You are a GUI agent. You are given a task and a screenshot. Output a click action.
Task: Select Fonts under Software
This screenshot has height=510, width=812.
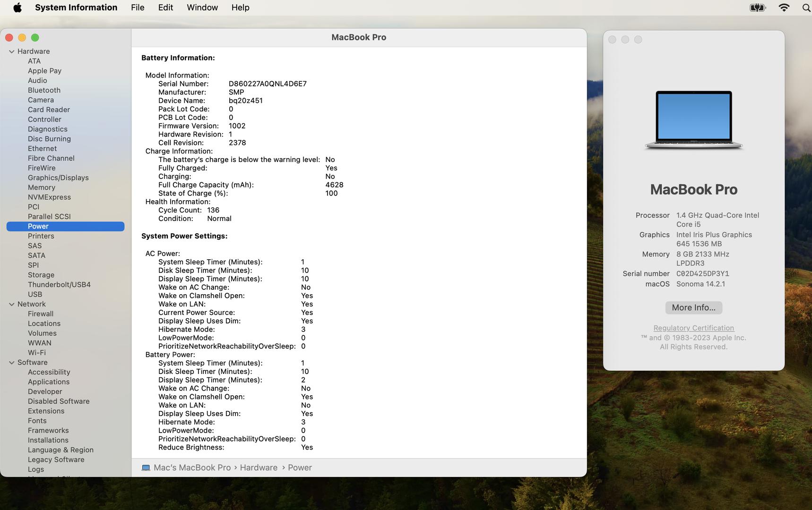click(37, 421)
